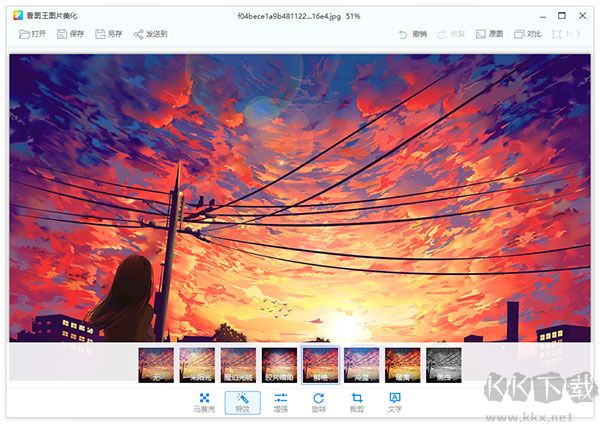The width and height of the screenshot is (600, 424).
Task: Minimize the 看图王 window
Action: point(543,16)
